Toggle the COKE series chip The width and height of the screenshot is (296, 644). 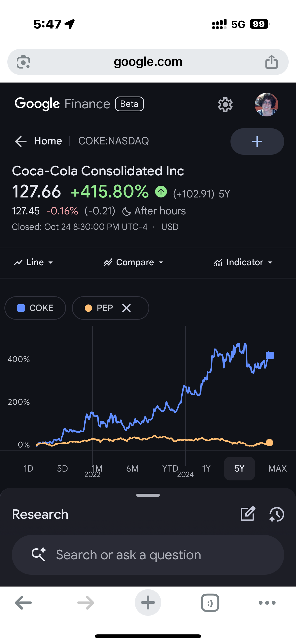[35, 308]
